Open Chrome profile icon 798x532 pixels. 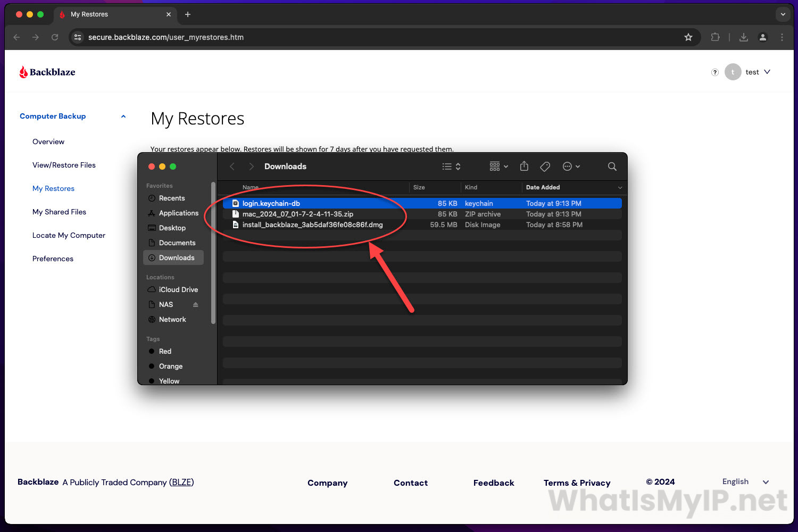pyautogui.click(x=763, y=37)
